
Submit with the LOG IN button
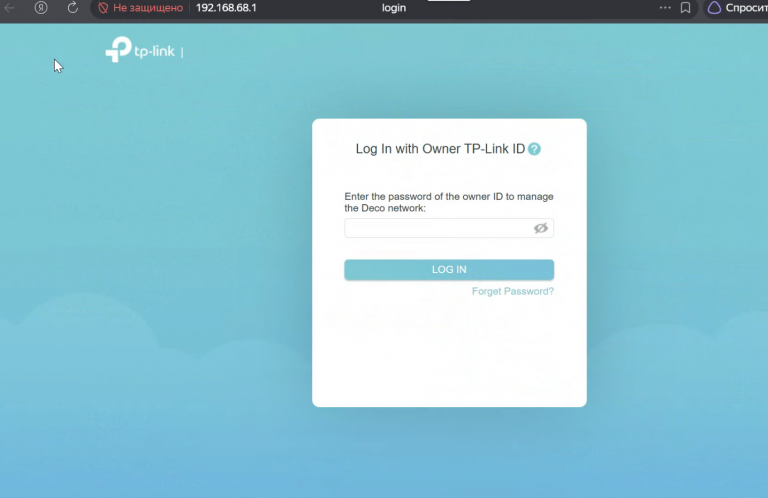tap(449, 270)
